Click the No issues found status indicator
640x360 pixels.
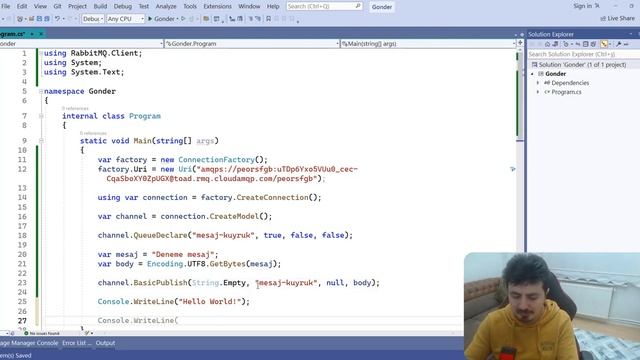tap(42, 333)
